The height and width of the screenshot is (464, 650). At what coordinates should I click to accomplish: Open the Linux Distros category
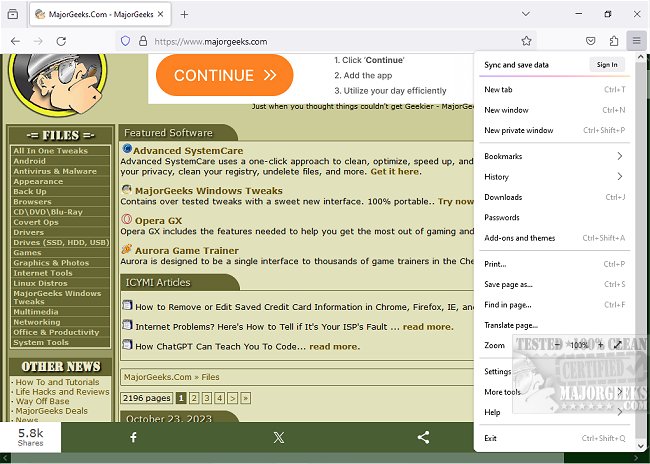40,283
